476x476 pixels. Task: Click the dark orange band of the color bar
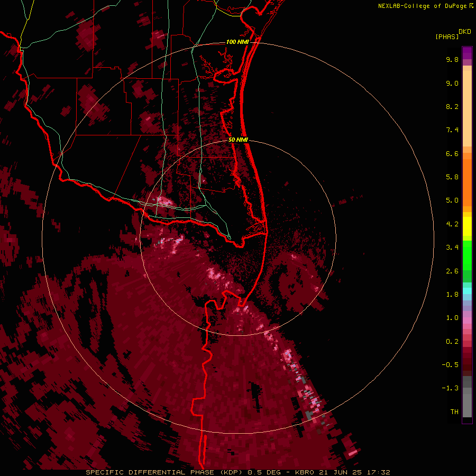(467, 182)
